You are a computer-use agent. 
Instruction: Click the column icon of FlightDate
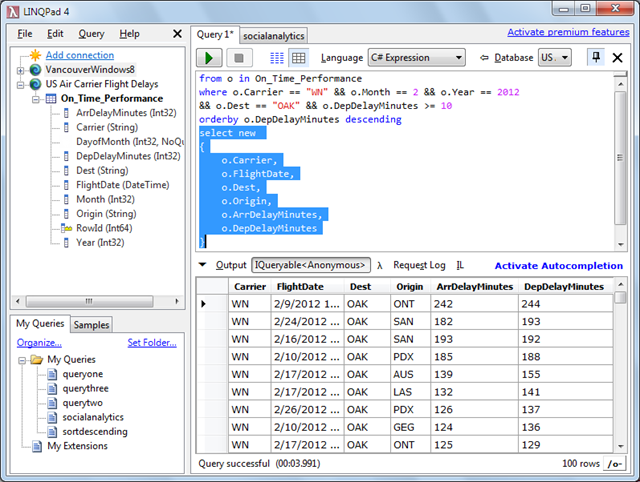[66, 185]
